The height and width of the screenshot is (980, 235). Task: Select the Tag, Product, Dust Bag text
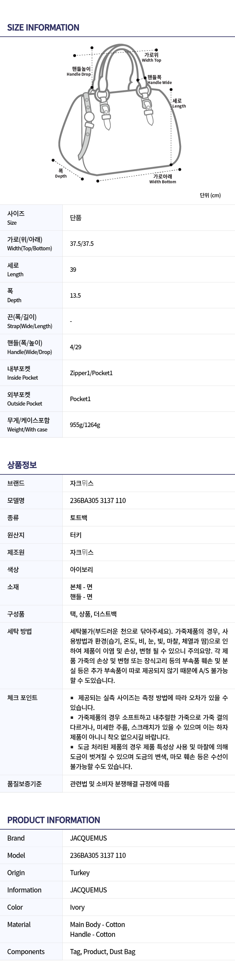[x=103, y=951]
